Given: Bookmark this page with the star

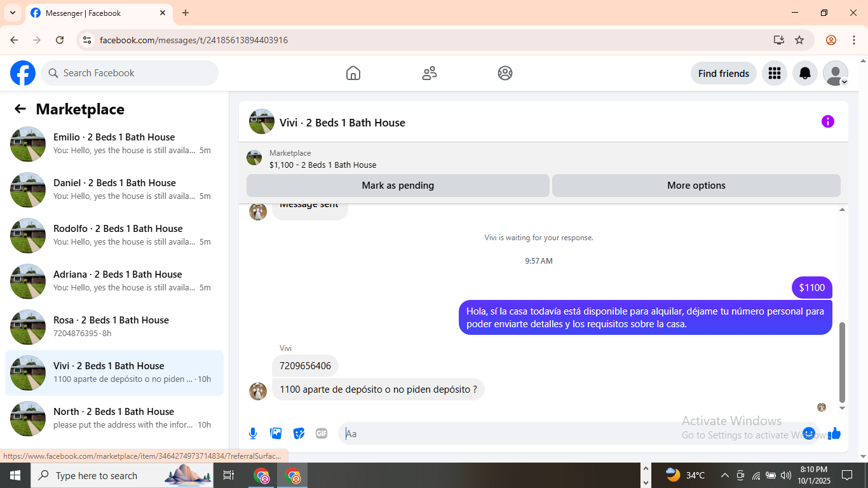Looking at the screenshot, I should coord(799,40).
